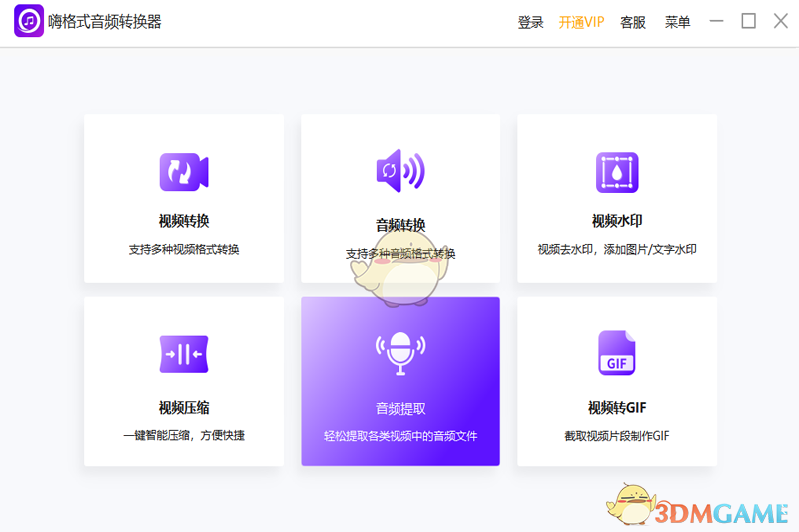The height and width of the screenshot is (532, 799).
Task: Open the 视频转GIF file icon
Action: pyautogui.click(x=617, y=353)
